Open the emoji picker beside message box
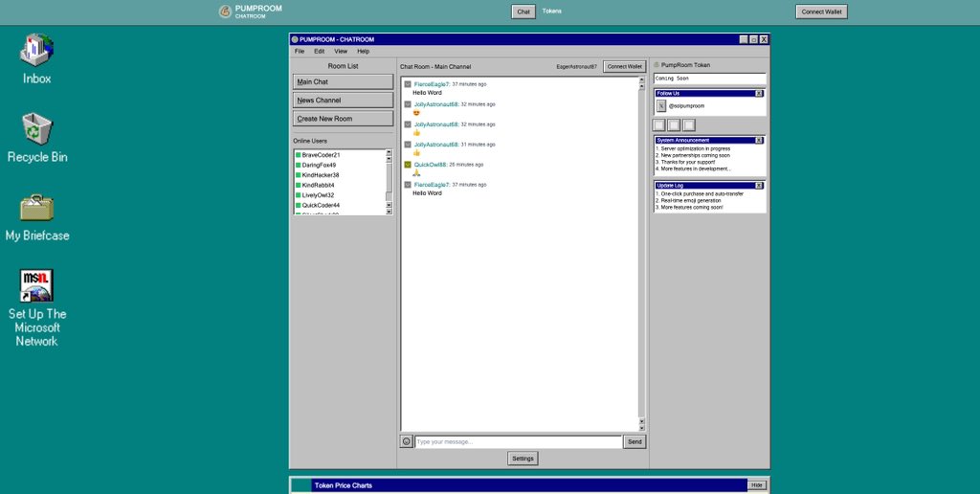 click(406, 441)
